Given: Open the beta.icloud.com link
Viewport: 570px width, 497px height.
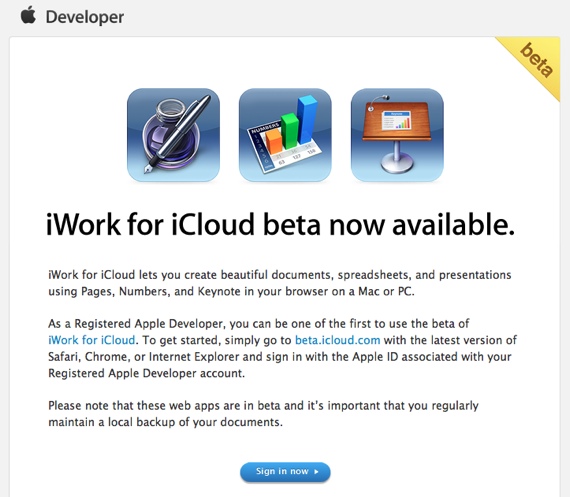Looking at the screenshot, I should pos(337,340).
